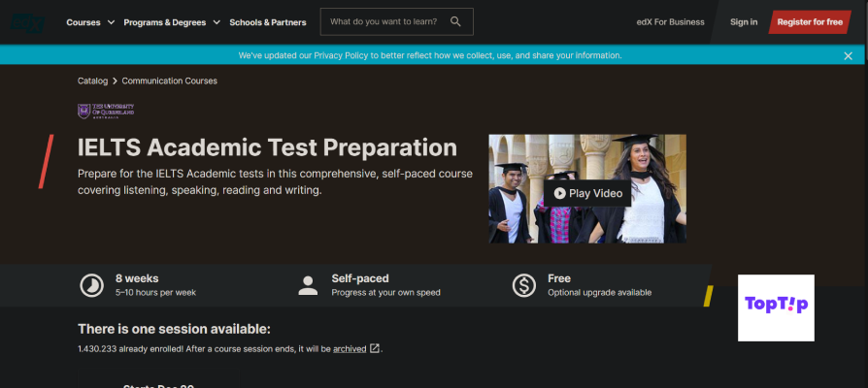Go to Catalog breadcrumb
Screen dimensions: 868x388
92,81
